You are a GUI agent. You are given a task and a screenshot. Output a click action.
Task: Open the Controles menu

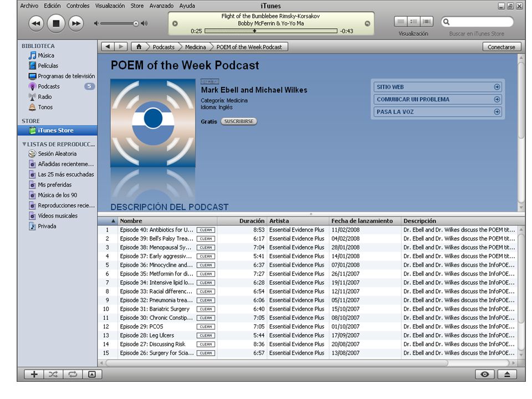pos(78,6)
